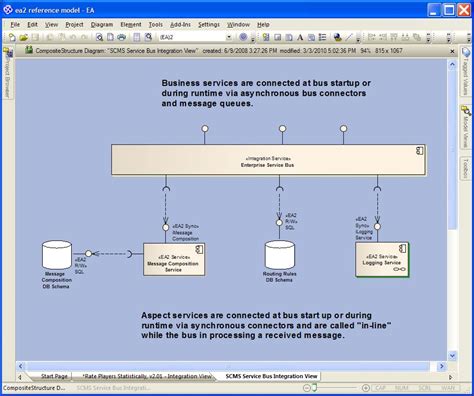474x396 pixels.
Task: Click the vertical scrollbar thumb
Action: (452, 149)
